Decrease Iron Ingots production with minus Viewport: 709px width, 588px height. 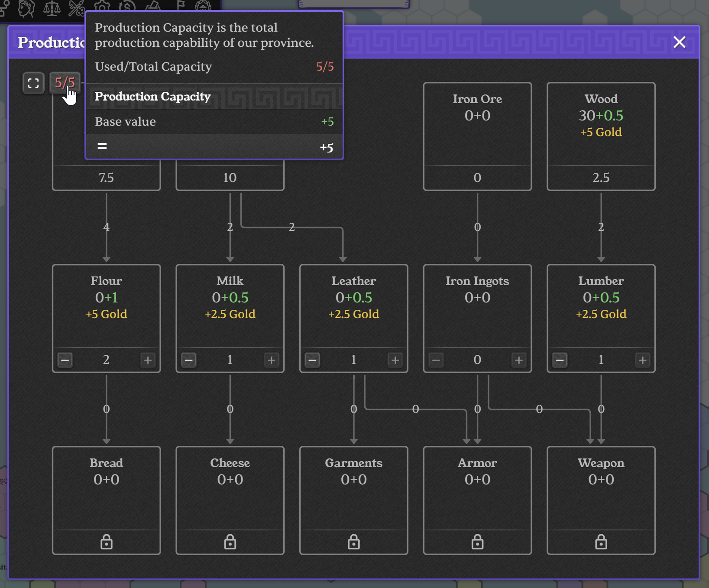436,360
